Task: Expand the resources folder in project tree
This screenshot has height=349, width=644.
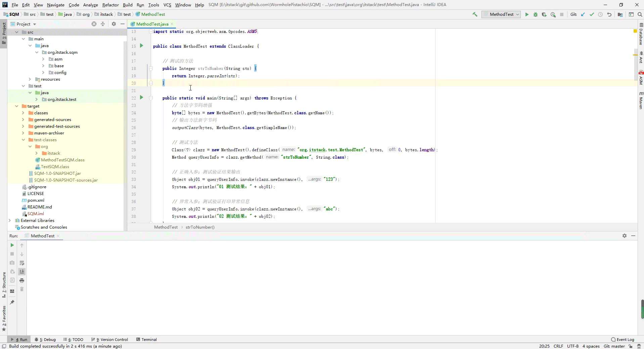Action: [30, 79]
